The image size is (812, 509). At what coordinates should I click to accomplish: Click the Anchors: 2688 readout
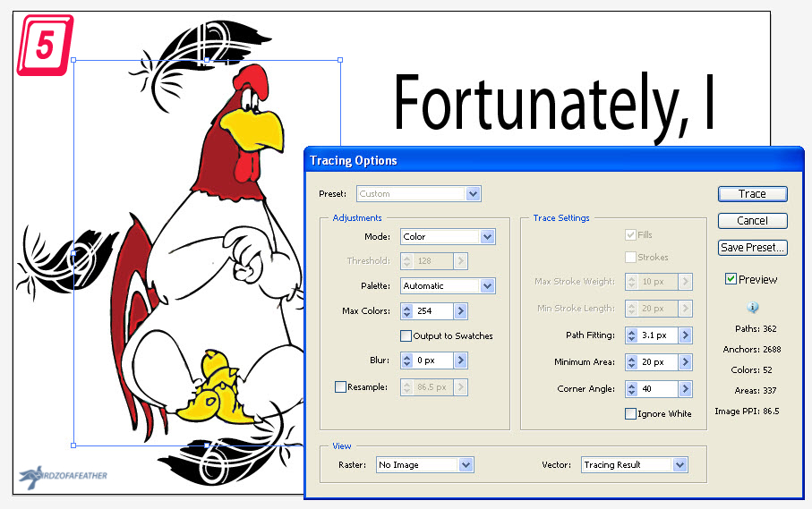[752, 350]
